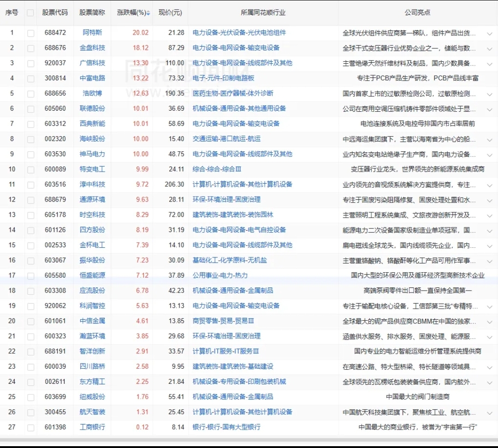This screenshot has height=448, width=498.
Task: Open the 海峡股份 stock name link
Action: click(92, 139)
